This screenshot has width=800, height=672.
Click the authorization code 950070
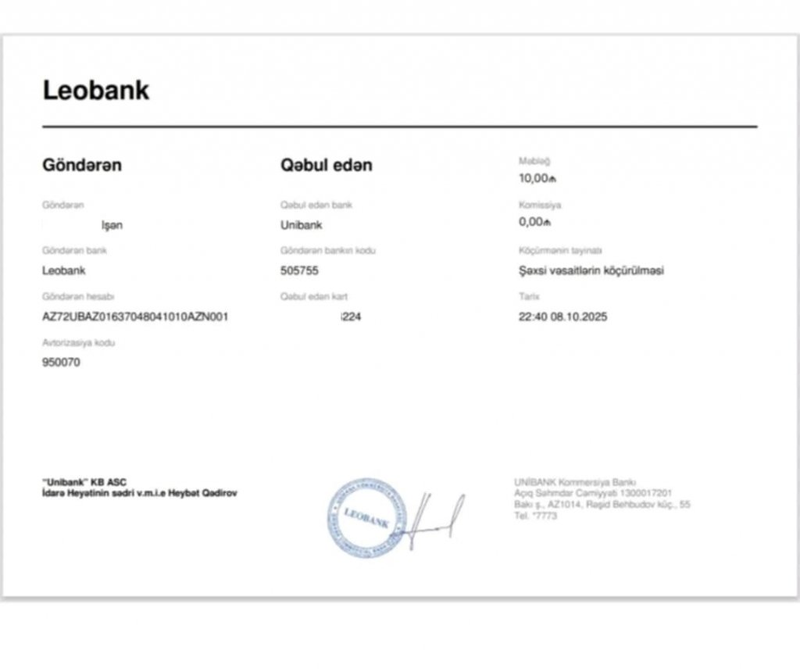(x=61, y=362)
